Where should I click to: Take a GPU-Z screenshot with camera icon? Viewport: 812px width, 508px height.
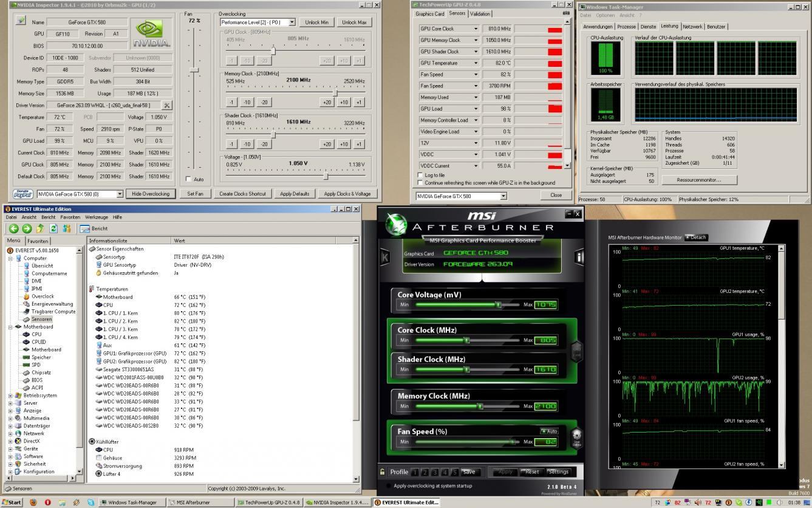click(566, 13)
